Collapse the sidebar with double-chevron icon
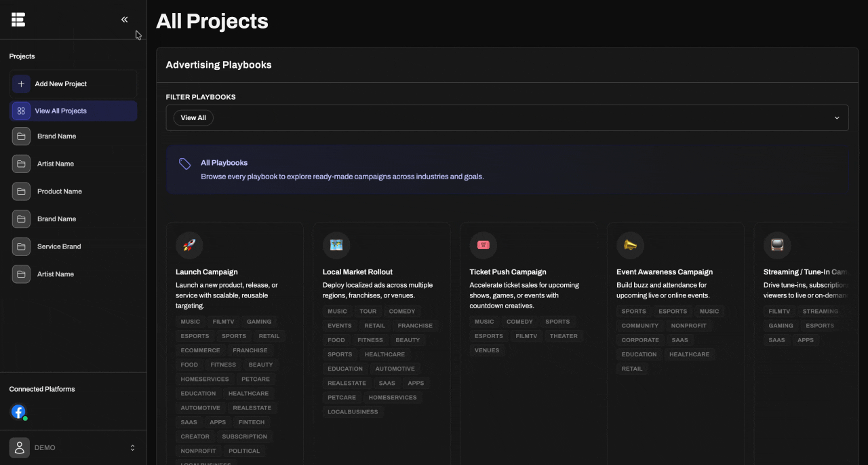868x465 pixels. point(125,20)
